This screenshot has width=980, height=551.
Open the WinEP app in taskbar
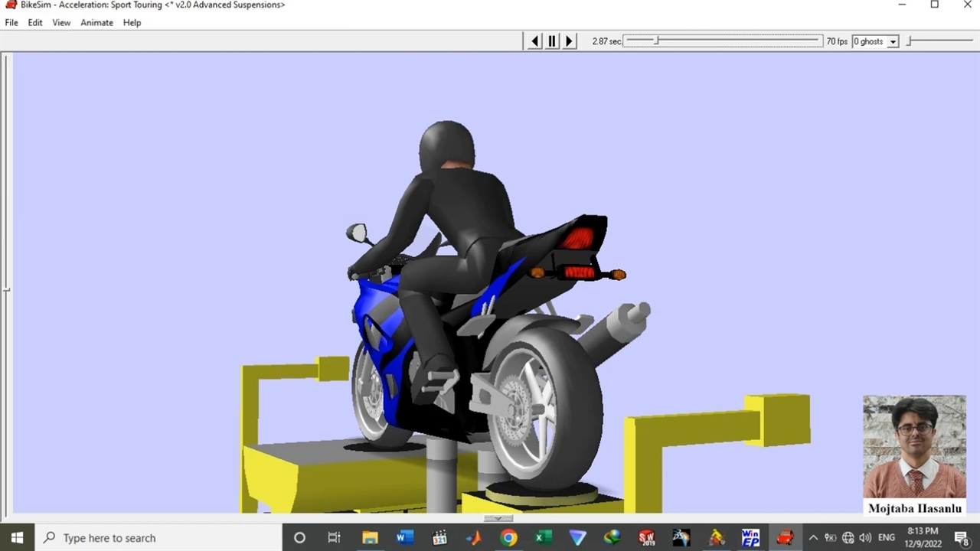coord(750,538)
